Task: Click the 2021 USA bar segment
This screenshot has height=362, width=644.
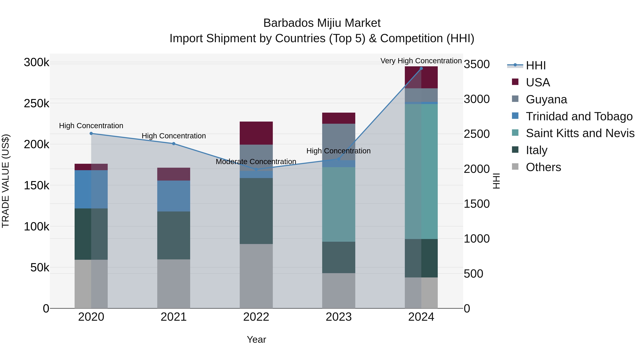Action: click(174, 174)
